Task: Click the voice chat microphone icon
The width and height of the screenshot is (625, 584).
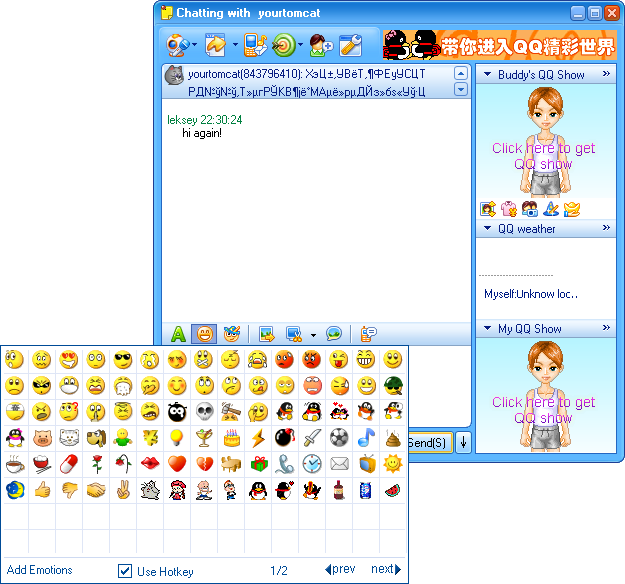Action: 177,45
